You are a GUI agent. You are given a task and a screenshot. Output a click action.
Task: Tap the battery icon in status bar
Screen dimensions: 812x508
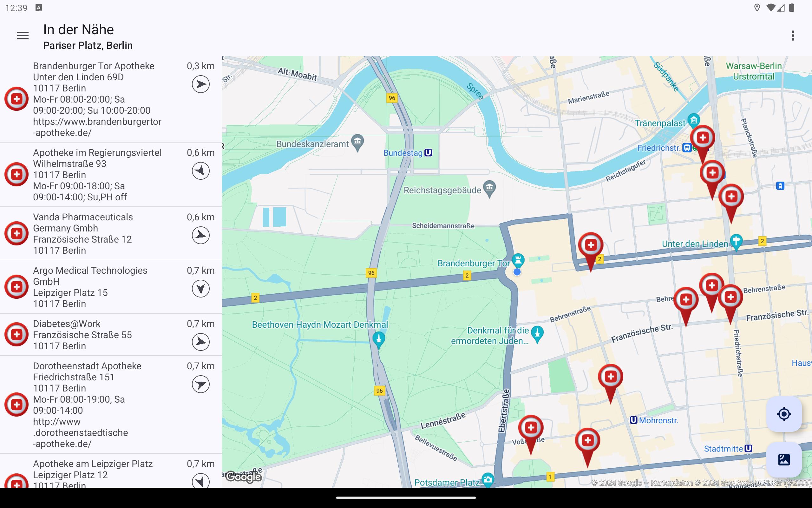click(x=792, y=8)
